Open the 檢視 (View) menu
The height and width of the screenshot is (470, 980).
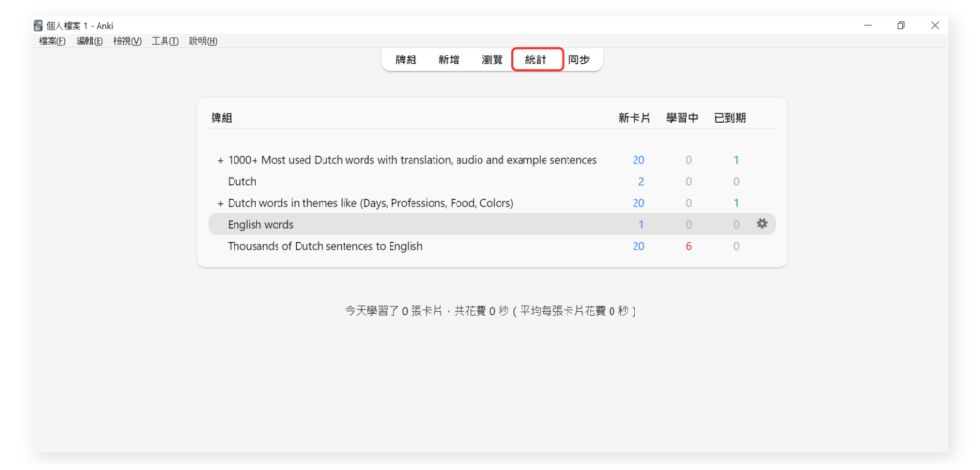127,41
